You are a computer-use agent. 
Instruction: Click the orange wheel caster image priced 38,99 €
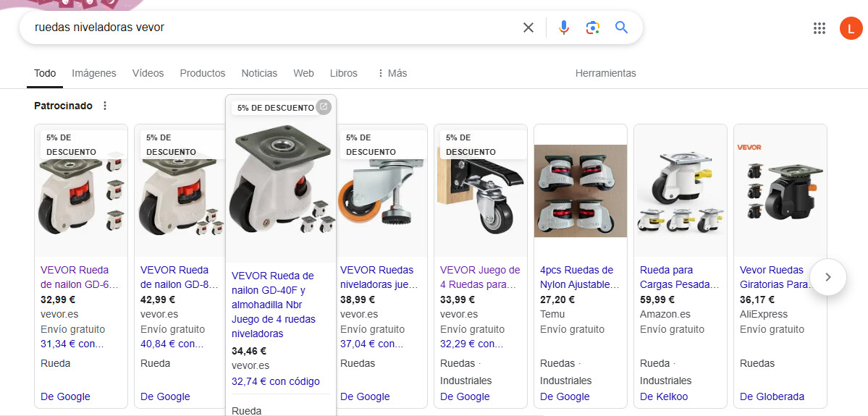click(x=381, y=191)
